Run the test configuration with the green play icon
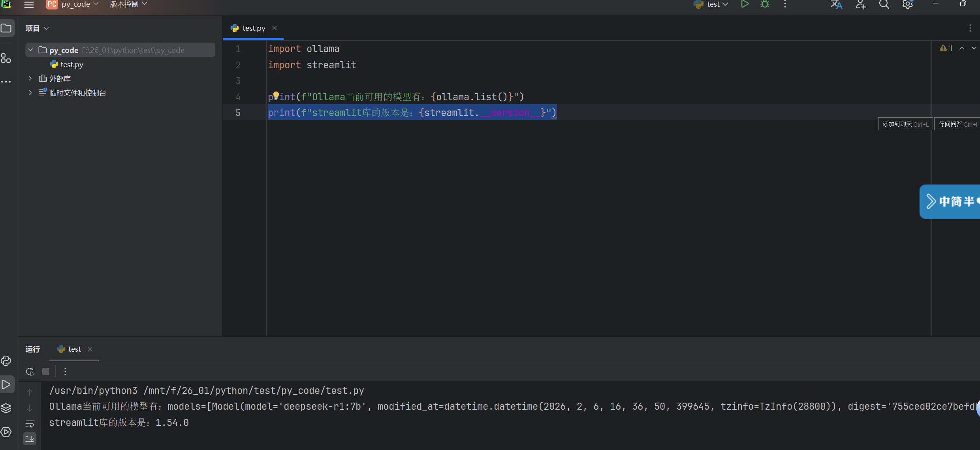The image size is (980, 450). 745,4
